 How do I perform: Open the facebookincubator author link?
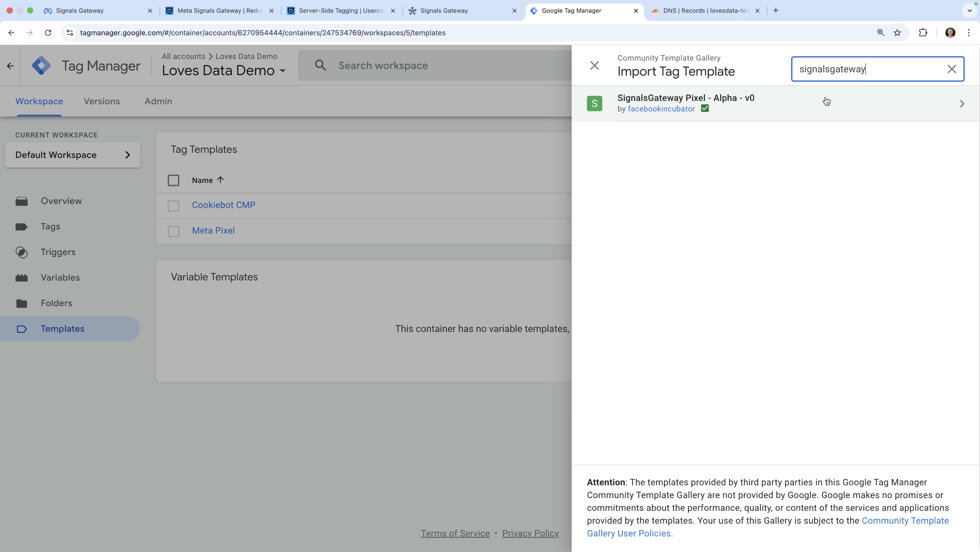(661, 109)
